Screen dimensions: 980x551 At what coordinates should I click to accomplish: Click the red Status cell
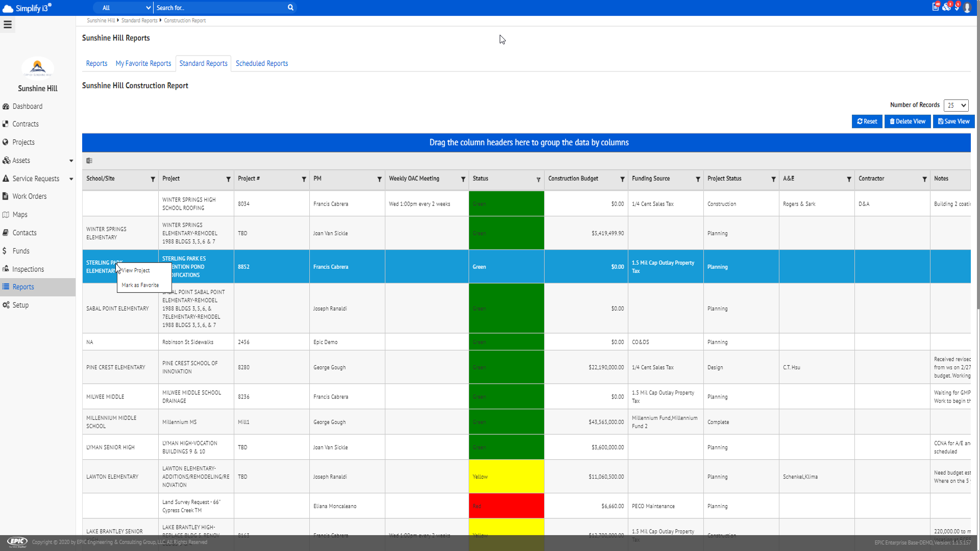coord(506,506)
